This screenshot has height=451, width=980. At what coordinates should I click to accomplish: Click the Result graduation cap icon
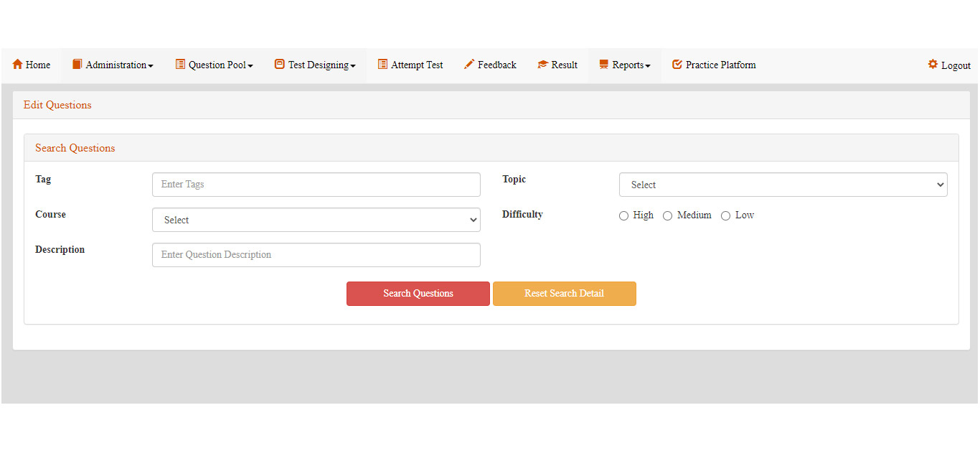point(543,65)
